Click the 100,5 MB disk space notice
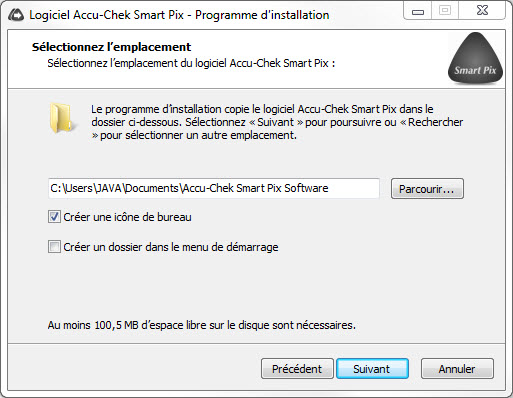513x398 pixels. [202, 325]
